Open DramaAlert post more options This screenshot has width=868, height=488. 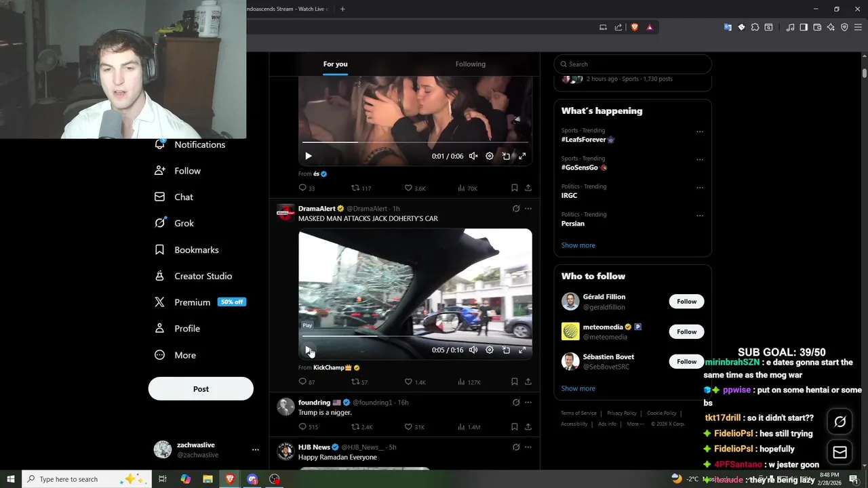528,209
